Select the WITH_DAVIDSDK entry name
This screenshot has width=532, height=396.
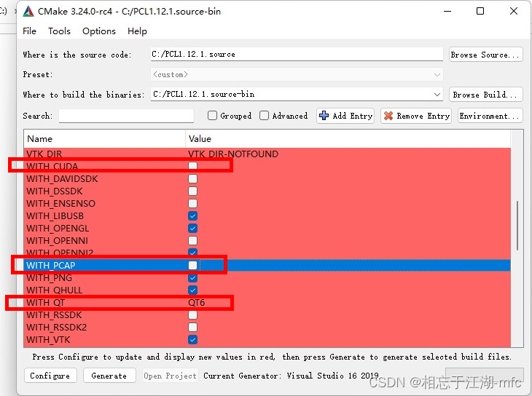tap(62, 178)
